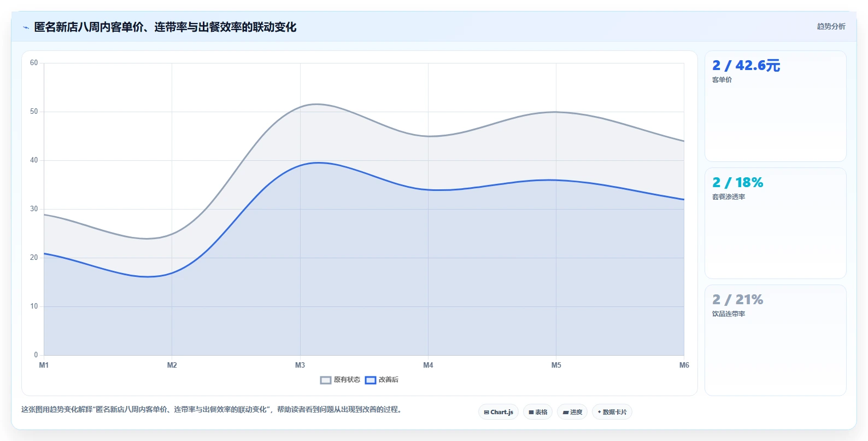Open the 客单价 42.6元 card

(775, 106)
